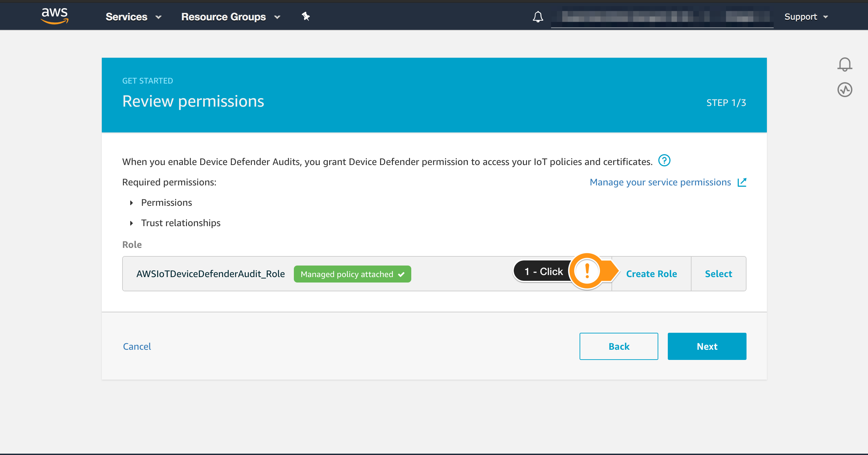This screenshot has width=868, height=455.
Task: Click the AWSIoTDeviceDefenderAudit_Role role name
Action: [210, 274]
